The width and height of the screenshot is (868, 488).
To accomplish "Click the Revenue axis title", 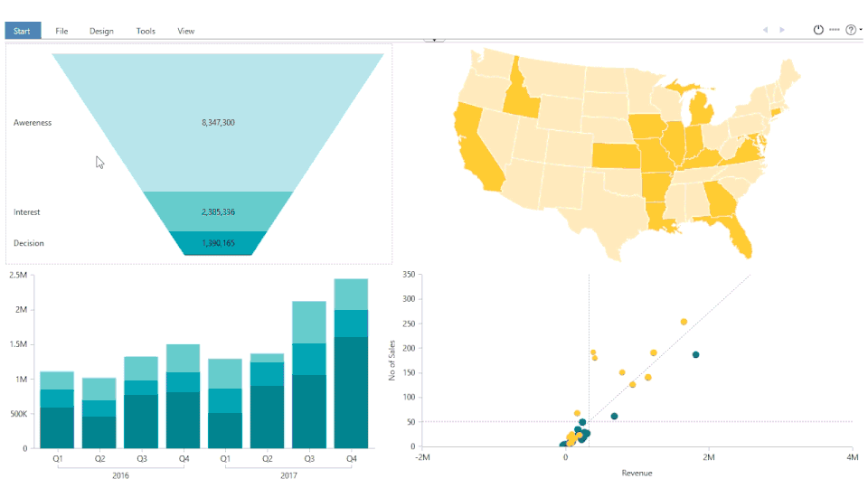I will click(637, 473).
